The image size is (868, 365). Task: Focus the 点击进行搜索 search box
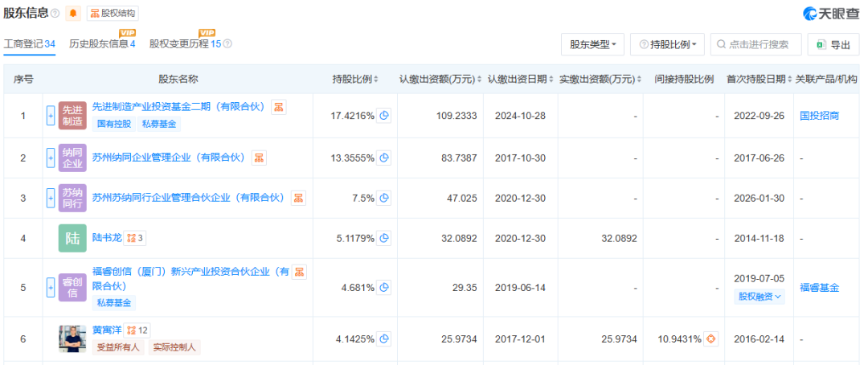point(755,45)
